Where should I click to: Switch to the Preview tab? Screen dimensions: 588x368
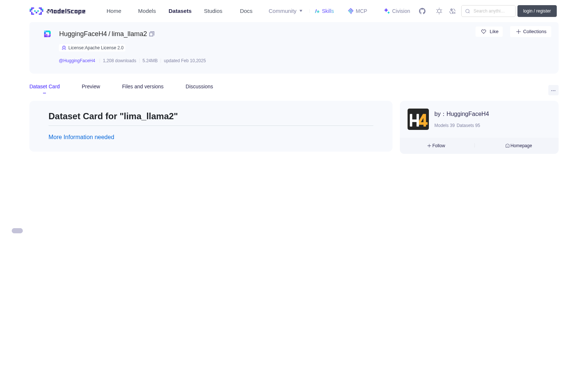[x=91, y=86]
